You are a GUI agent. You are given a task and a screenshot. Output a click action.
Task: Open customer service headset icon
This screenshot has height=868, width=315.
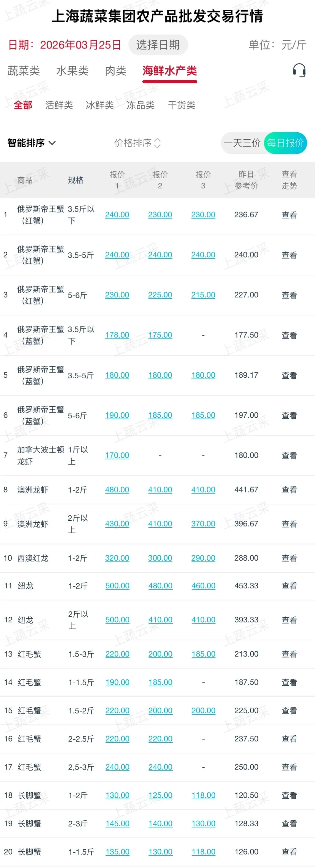(299, 70)
